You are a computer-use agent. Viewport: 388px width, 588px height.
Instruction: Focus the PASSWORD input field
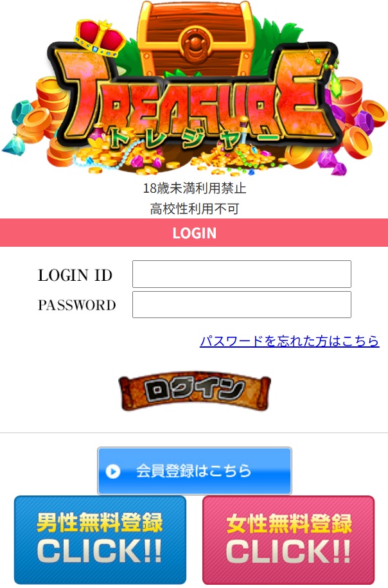[242, 305]
